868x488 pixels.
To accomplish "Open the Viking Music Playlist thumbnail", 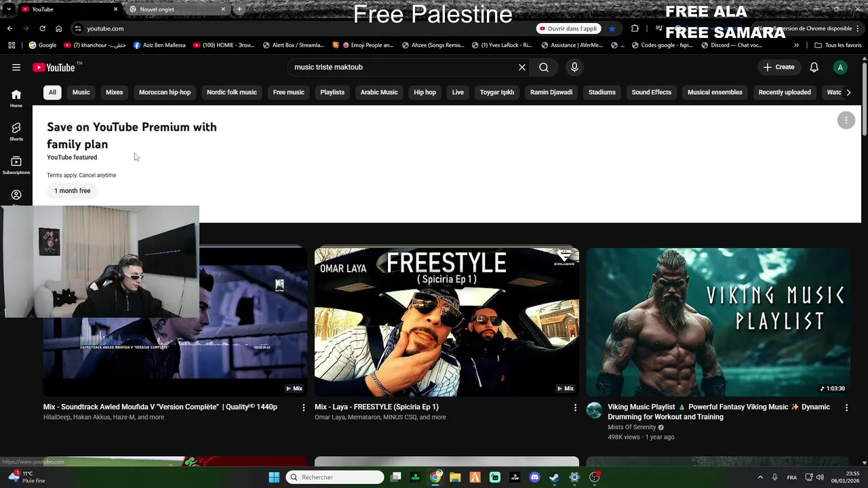I will (718, 321).
